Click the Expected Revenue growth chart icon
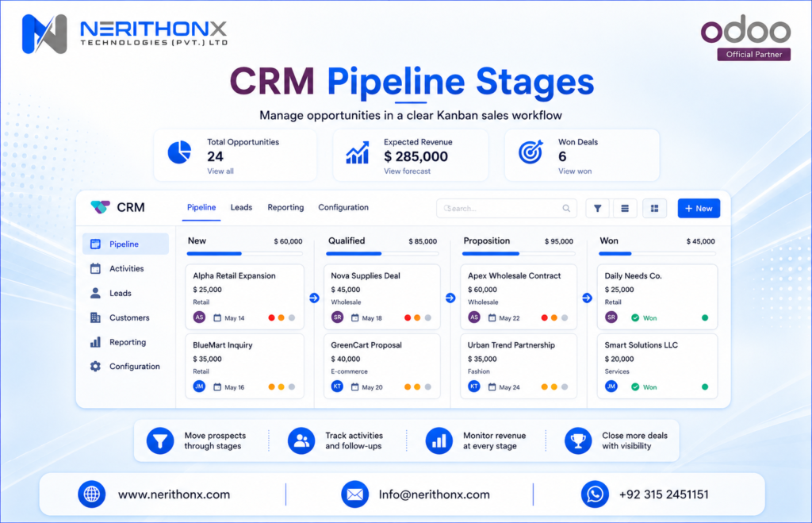The image size is (812, 523). coord(358,152)
